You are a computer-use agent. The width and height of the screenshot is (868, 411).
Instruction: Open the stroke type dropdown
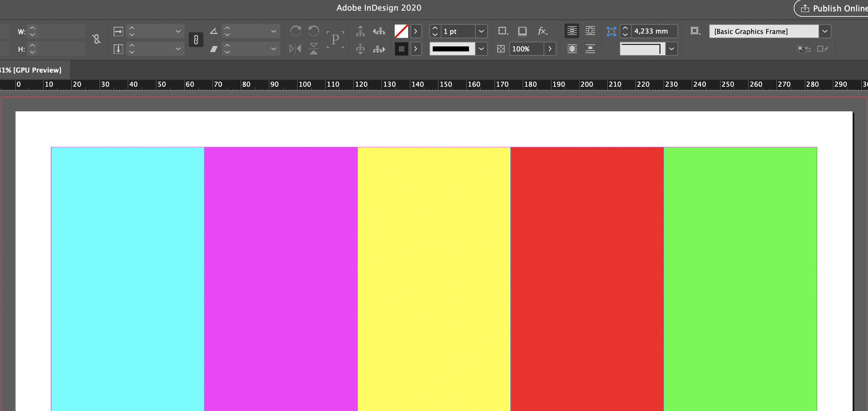(481, 48)
